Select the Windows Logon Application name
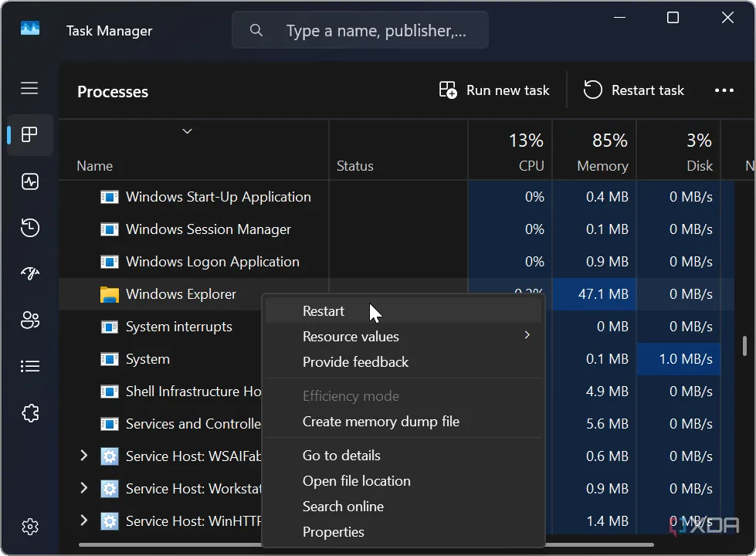756x556 pixels. tap(212, 262)
